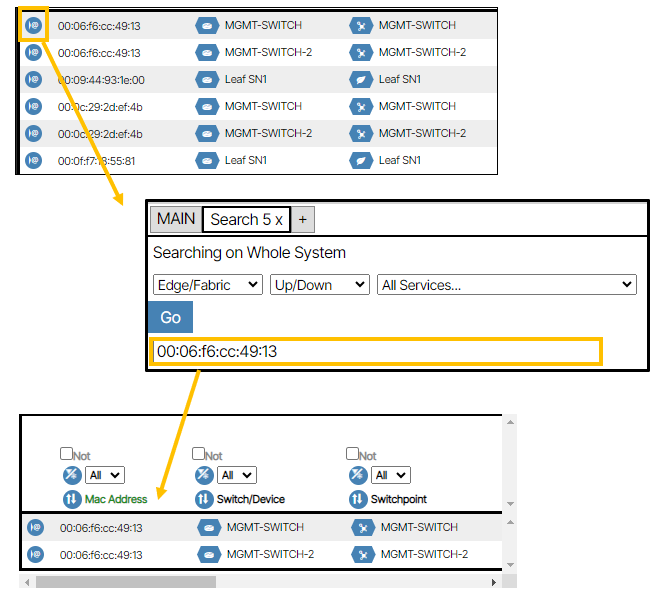Click the sort icon next to Switch/Device header
Screen dimensions: 651x593
tap(204, 499)
